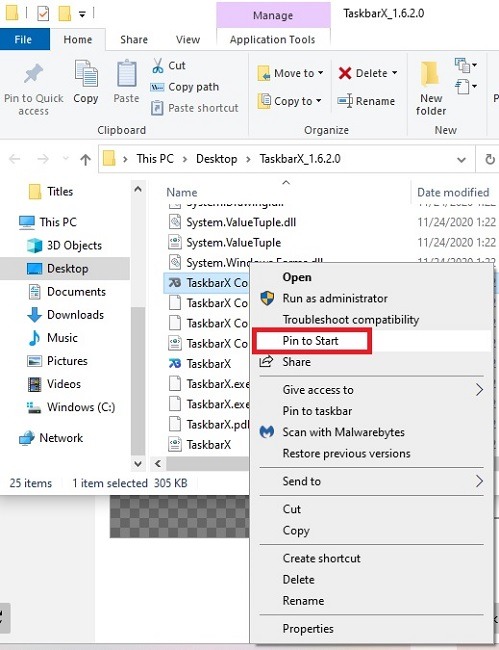Viewport: 499px width, 650px height.
Task: Open the New item dropdown icon
Action: [466, 65]
